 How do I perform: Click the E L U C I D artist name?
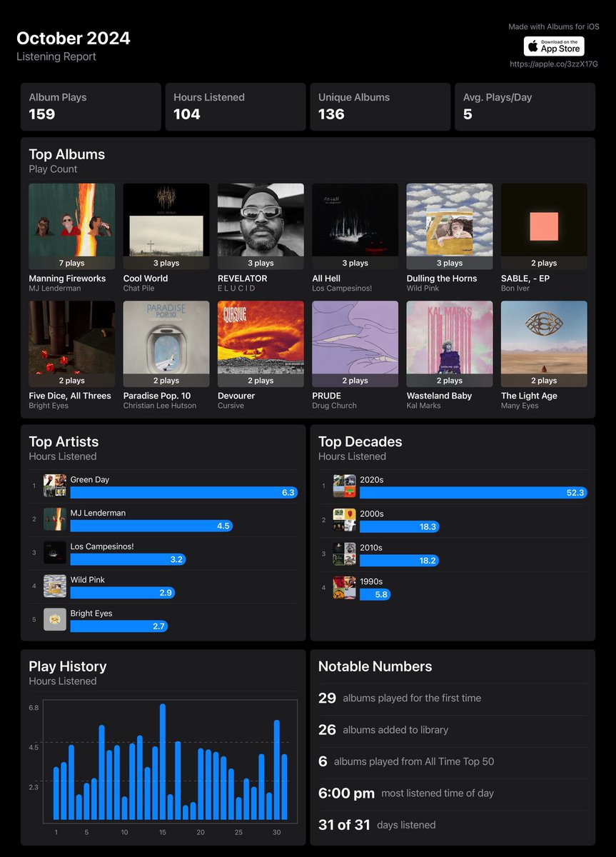(237, 289)
